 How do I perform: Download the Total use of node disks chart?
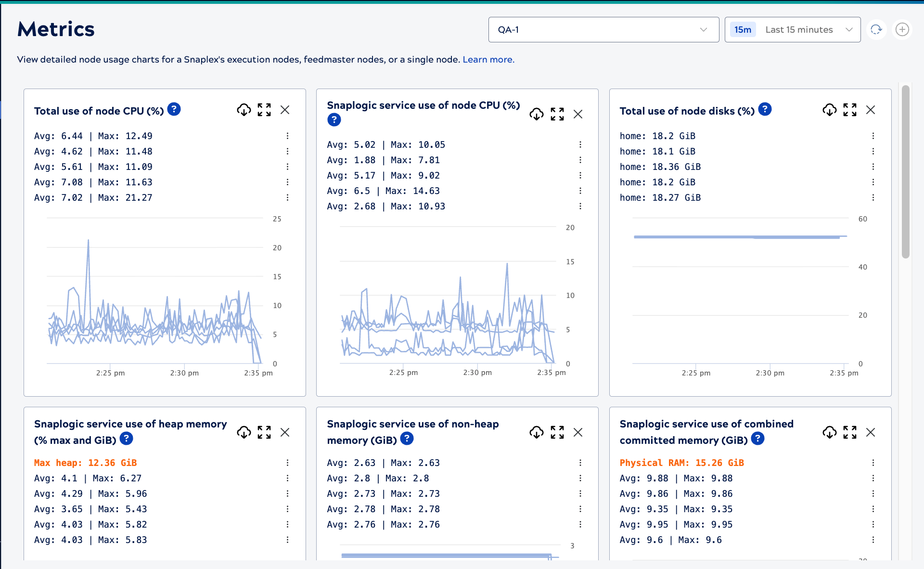[x=830, y=110]
